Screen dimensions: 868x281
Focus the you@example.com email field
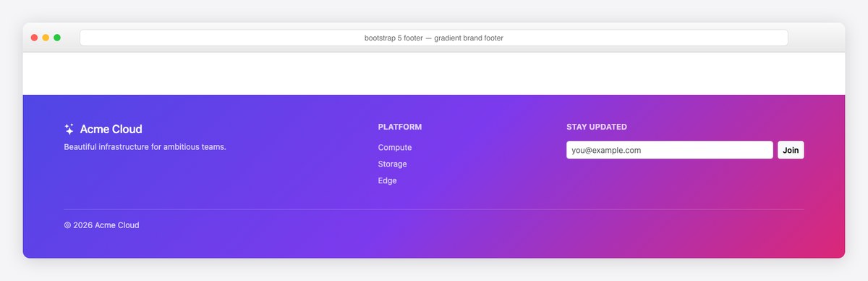(670, 150)
